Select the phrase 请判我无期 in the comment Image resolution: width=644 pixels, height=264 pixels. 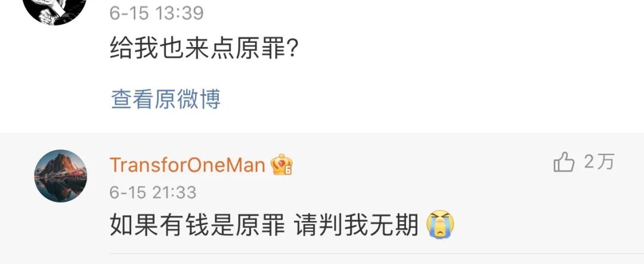pos(357,225)
